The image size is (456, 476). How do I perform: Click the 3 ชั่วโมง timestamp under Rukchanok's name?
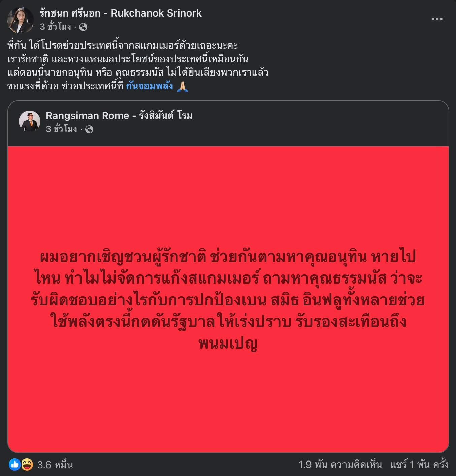point(56,27)
